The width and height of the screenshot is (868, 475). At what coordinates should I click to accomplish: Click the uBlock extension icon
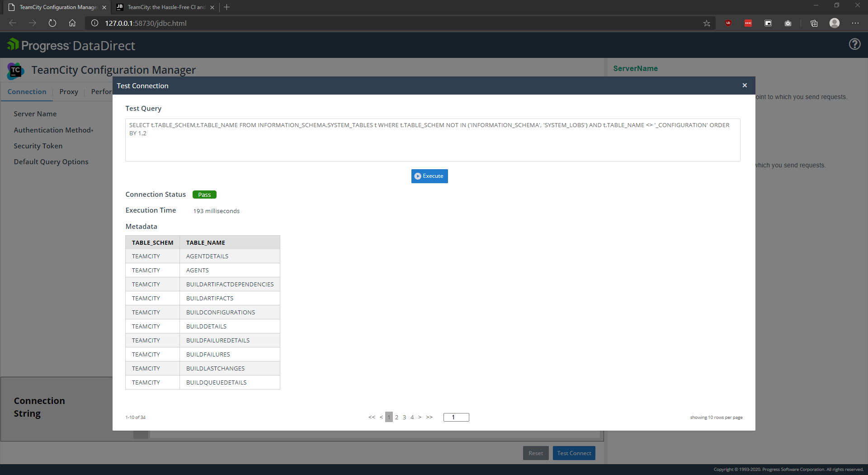point(728,23)
